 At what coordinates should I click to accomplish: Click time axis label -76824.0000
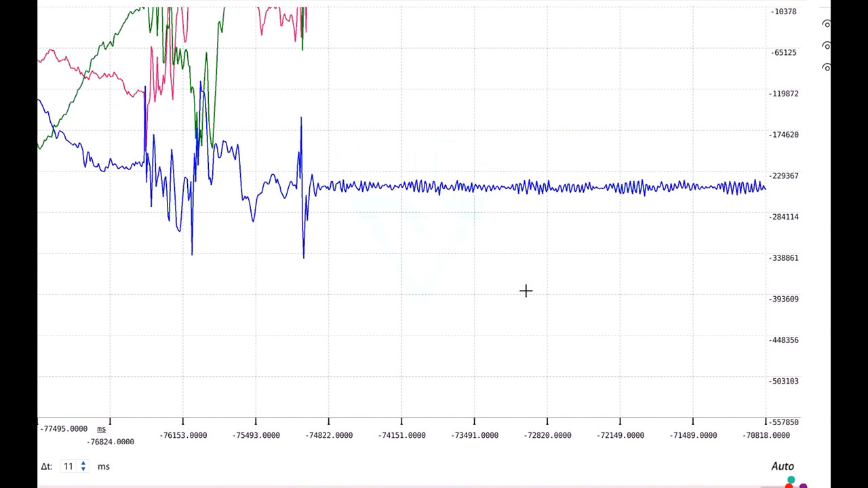click(111, 441)
